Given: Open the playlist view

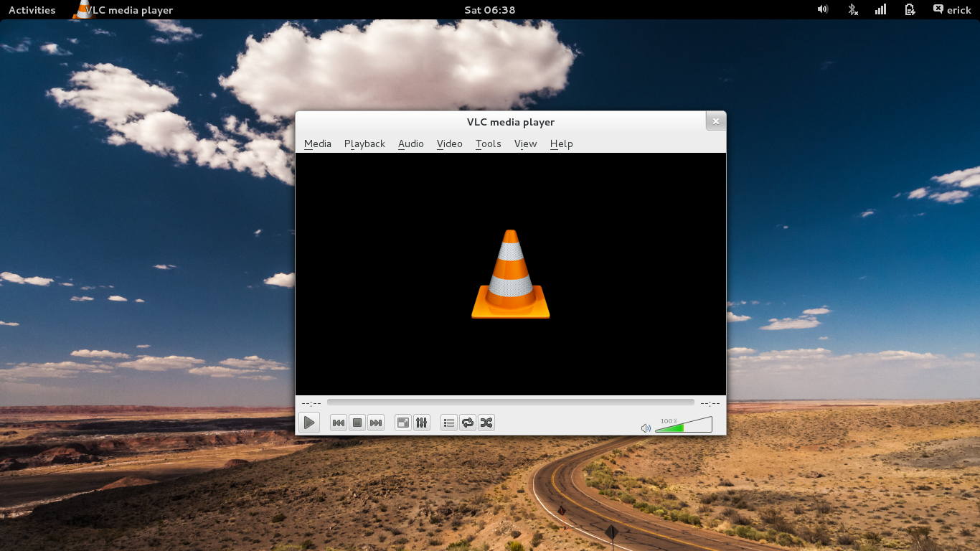Looking at the screenshot, I should 449,423.
